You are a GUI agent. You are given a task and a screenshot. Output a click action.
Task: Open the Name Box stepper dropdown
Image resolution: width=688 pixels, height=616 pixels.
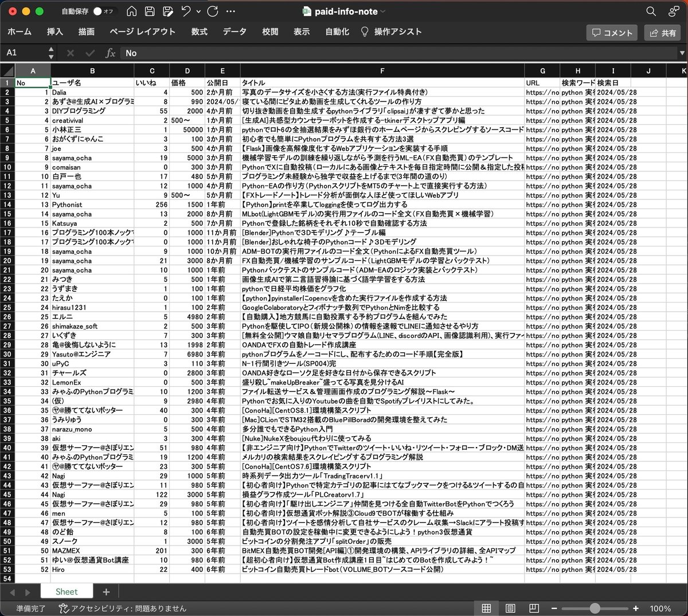[x=51, y=53]
